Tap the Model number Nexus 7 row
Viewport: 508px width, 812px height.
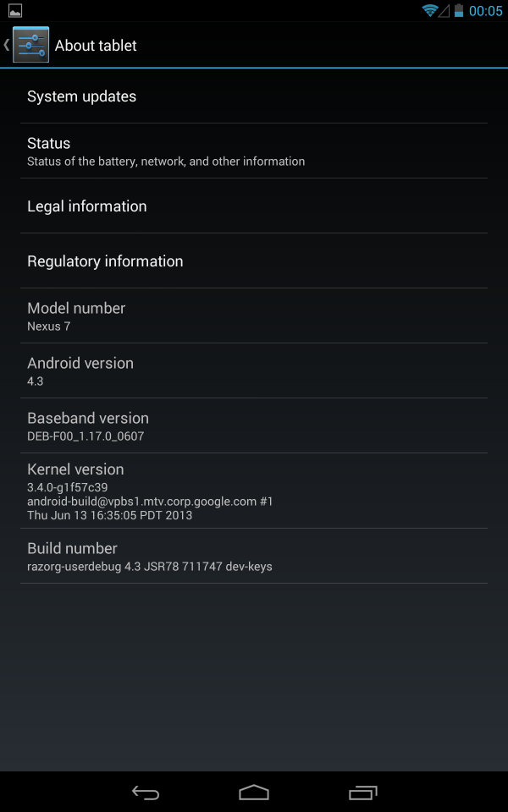254,315
